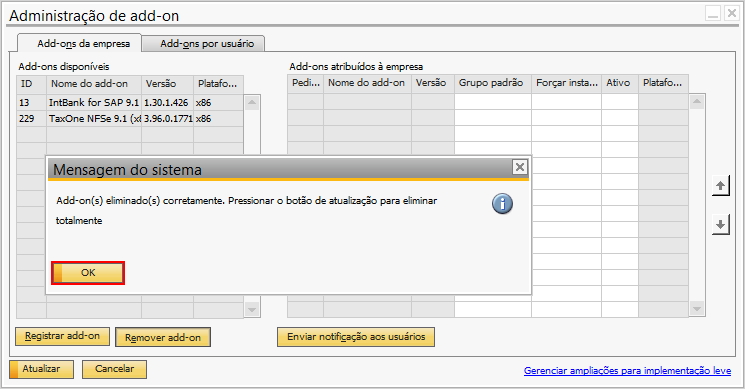Image resolution: width=745 pixels, height=389 pixels.
Task: Click the up arrow of the assigned add-ons scrollbar
Action: (x=697, y=101)
